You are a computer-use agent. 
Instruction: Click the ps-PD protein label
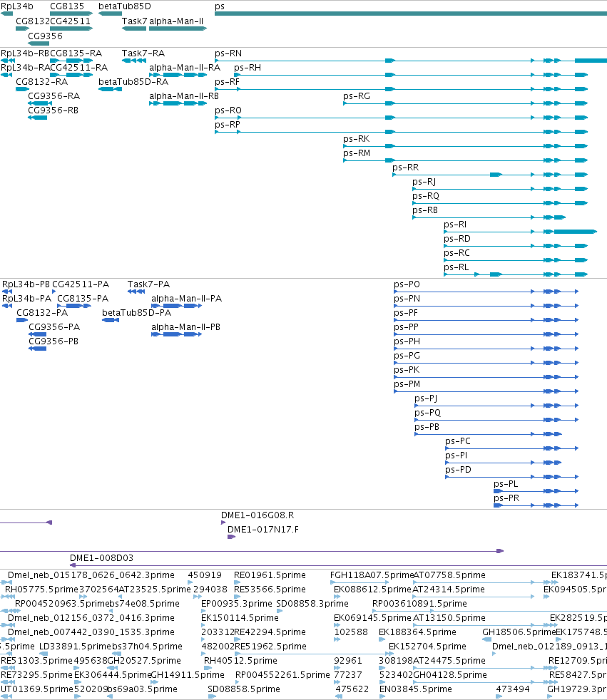(458, 470)
